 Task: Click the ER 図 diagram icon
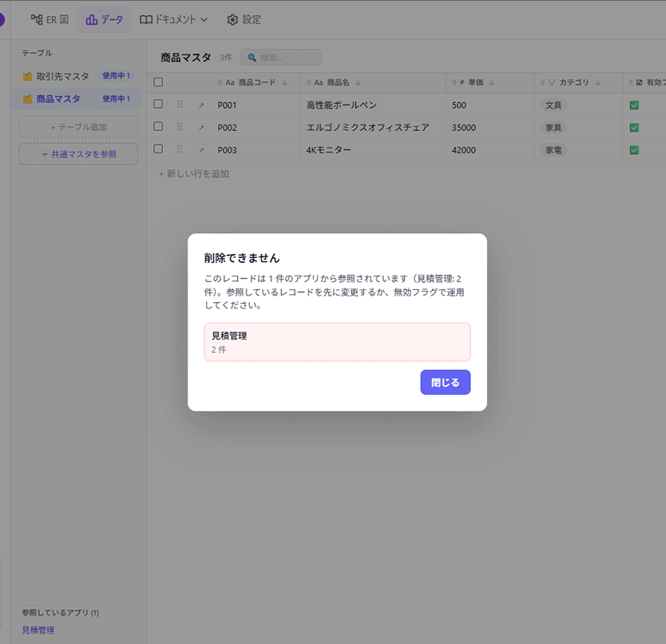[37, 19]
